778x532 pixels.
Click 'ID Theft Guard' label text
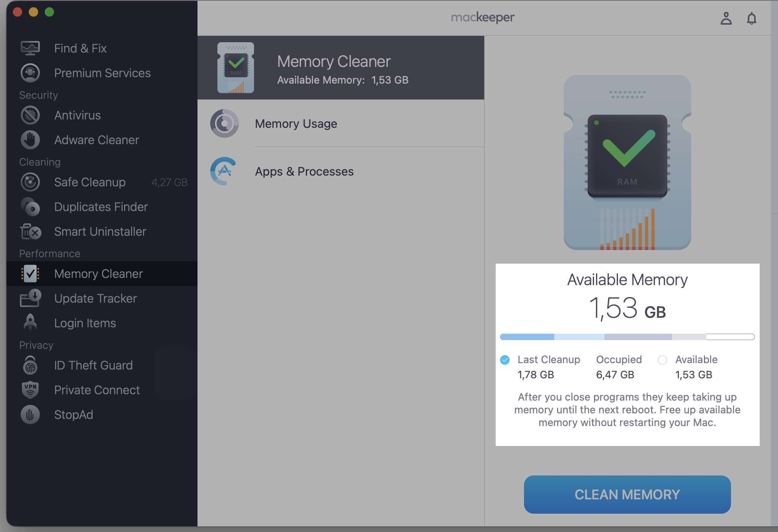coord(94,365)
